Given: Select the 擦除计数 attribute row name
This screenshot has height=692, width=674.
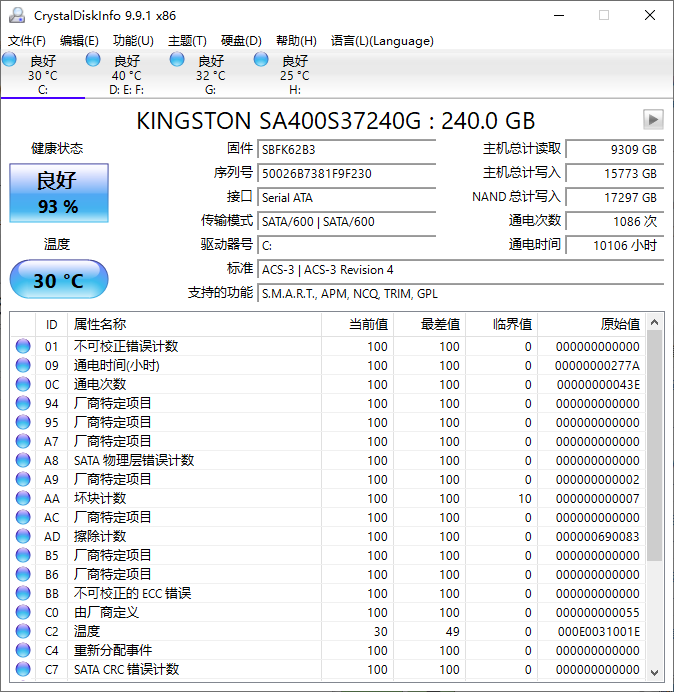Looking at the screenshot, I should [x=100, y=536].
